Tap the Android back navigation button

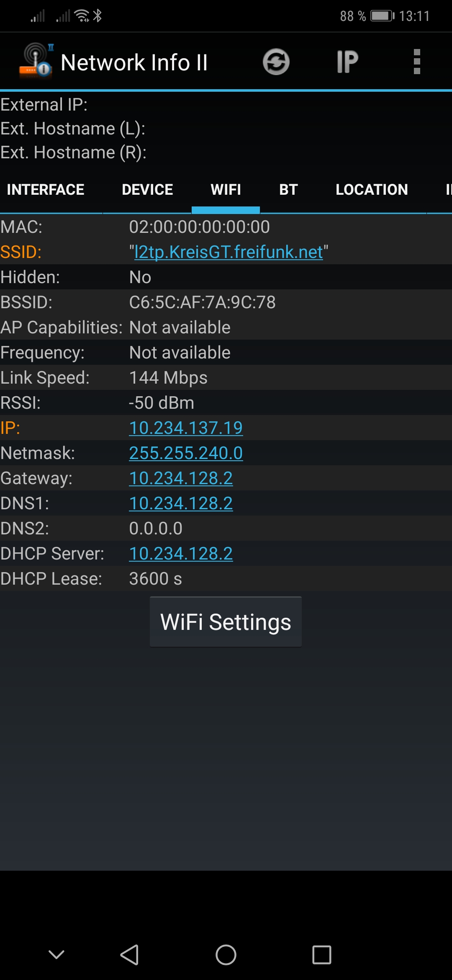(129, 955)
